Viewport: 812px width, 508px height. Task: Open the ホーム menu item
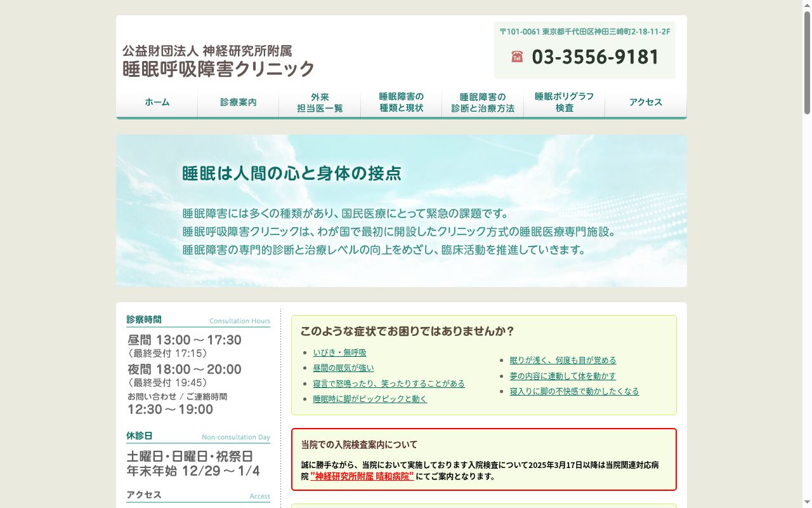coord(157,102)
